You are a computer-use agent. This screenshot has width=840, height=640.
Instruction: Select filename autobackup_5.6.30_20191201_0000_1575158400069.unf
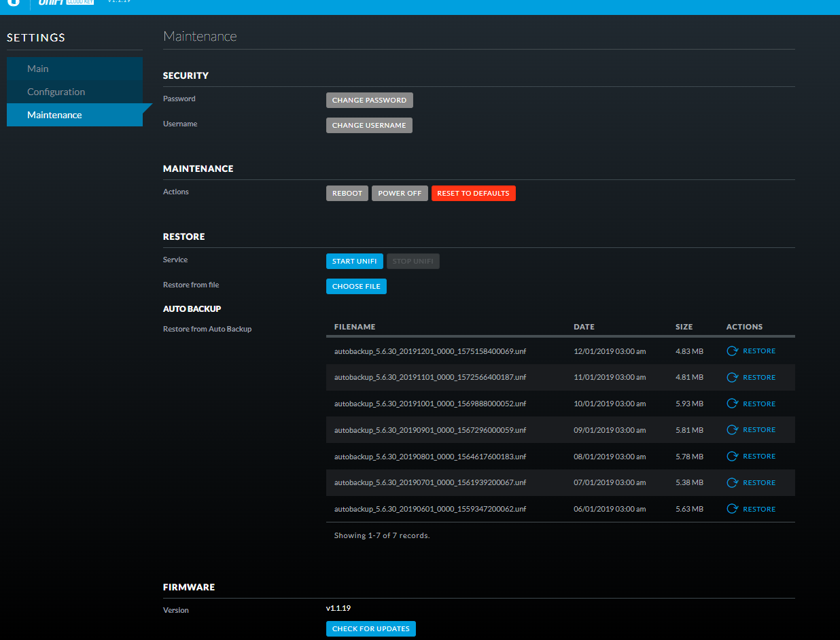[x=430, y=351]
